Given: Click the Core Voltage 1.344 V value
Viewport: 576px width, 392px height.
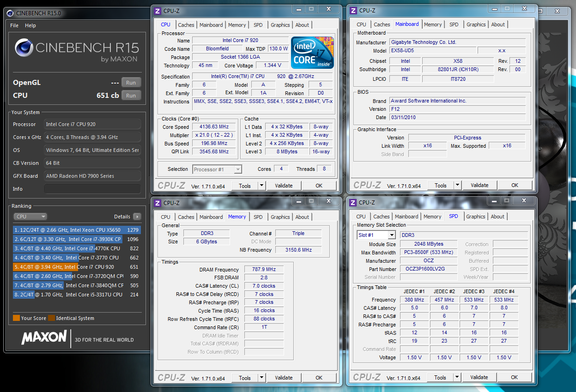Looking at the screenshot, I should coord(273,66).
